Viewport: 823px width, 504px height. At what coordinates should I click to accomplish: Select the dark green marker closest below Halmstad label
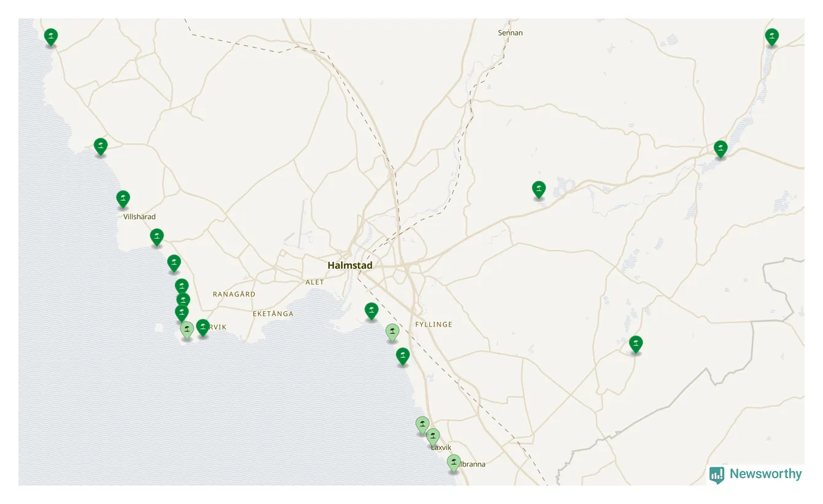pyautogui.click(x=371, y=311)
